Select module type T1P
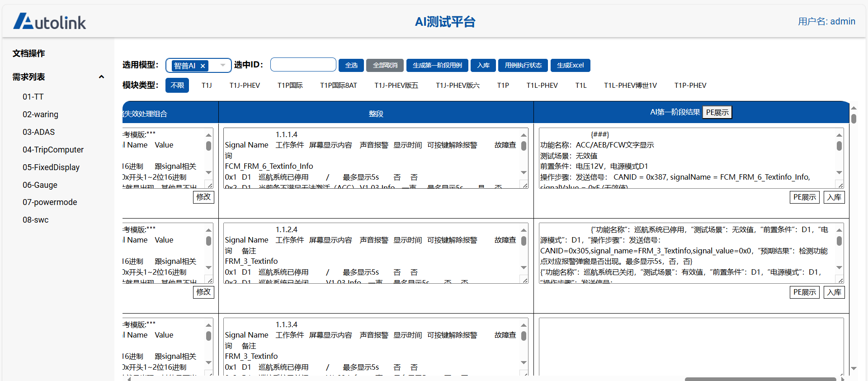The width and height of the screenshot is (868, 381). click(503, 85)
